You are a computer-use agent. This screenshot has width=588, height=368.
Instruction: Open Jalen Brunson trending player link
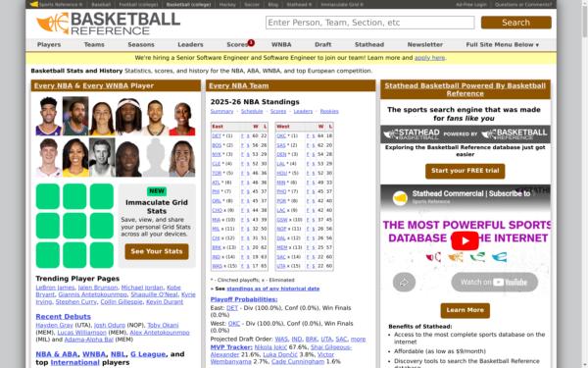click(x=97, y=288)
